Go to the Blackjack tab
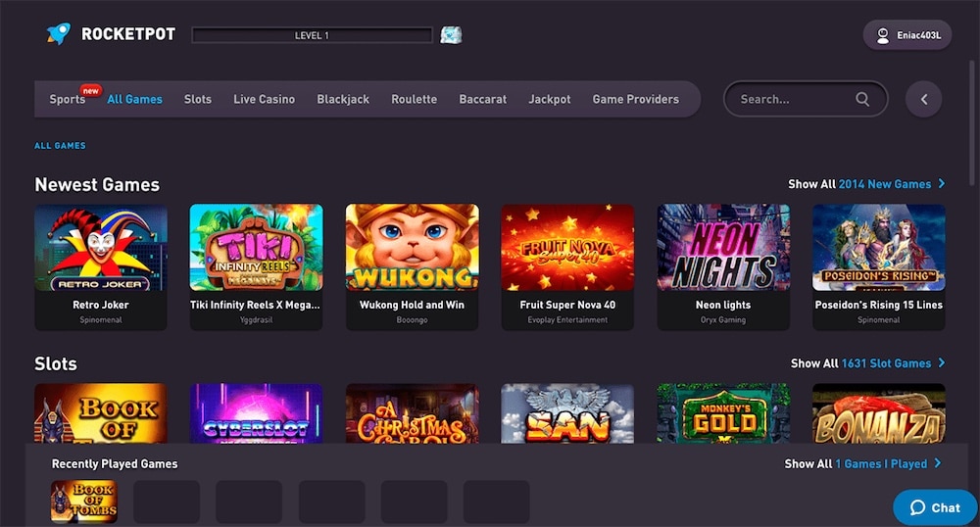This screenshot has width=980, height=527. point(342,99)
